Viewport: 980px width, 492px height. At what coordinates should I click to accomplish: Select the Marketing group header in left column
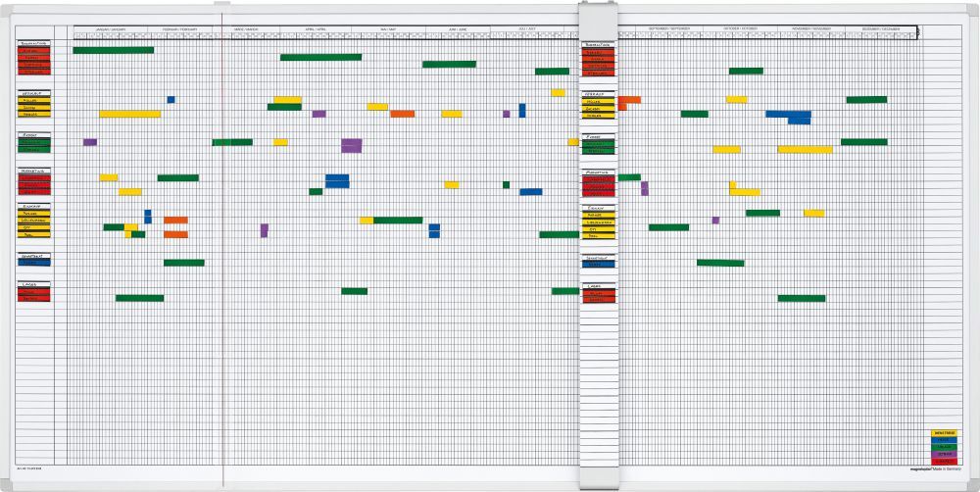point(33,172)
